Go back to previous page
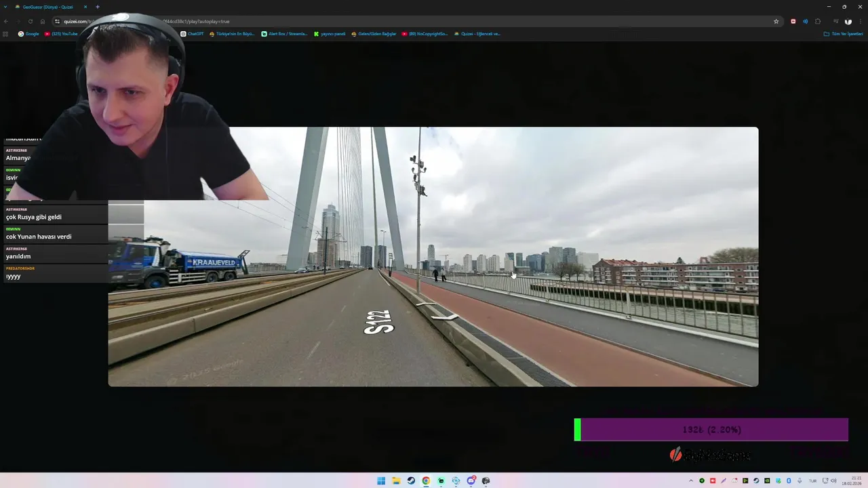Screen dimensions: 868x488 [6, 21]
